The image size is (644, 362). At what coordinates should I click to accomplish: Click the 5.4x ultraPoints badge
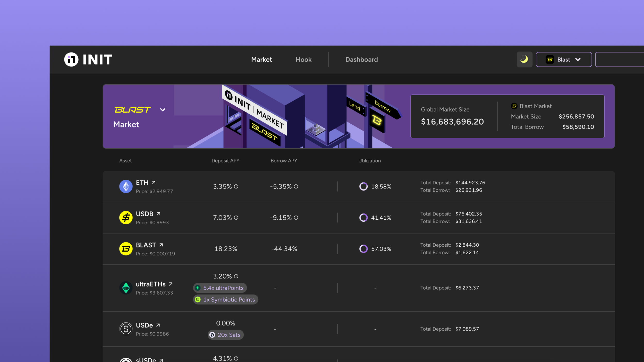(x=220, y=288)
